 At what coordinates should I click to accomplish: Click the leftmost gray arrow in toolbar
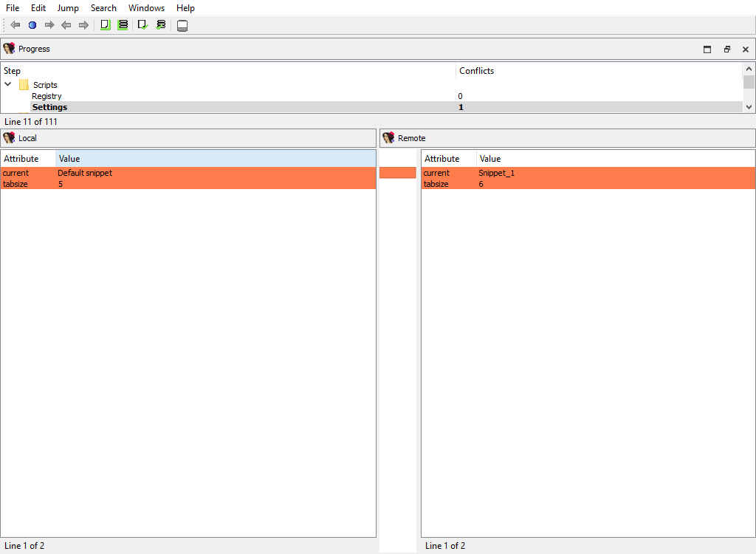[15, 25]
